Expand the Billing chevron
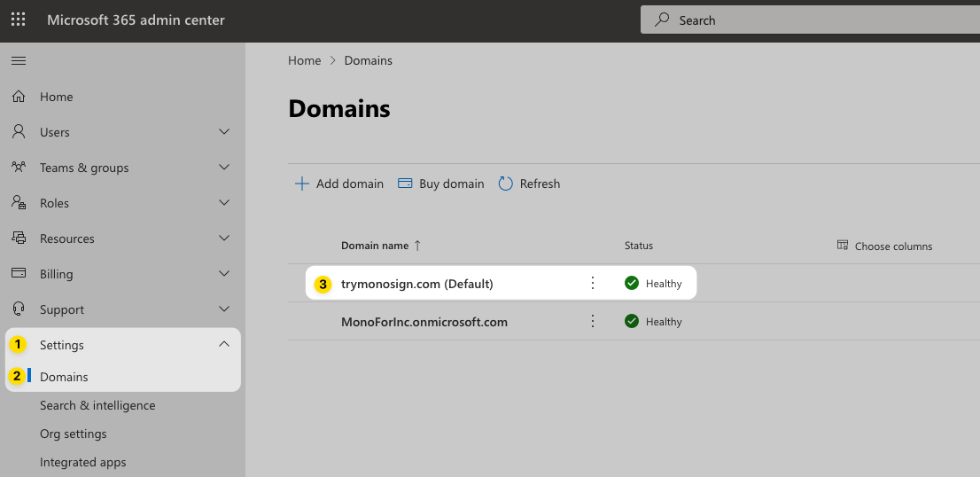Viewport: 980px width, 477px height. coord(224,274)
